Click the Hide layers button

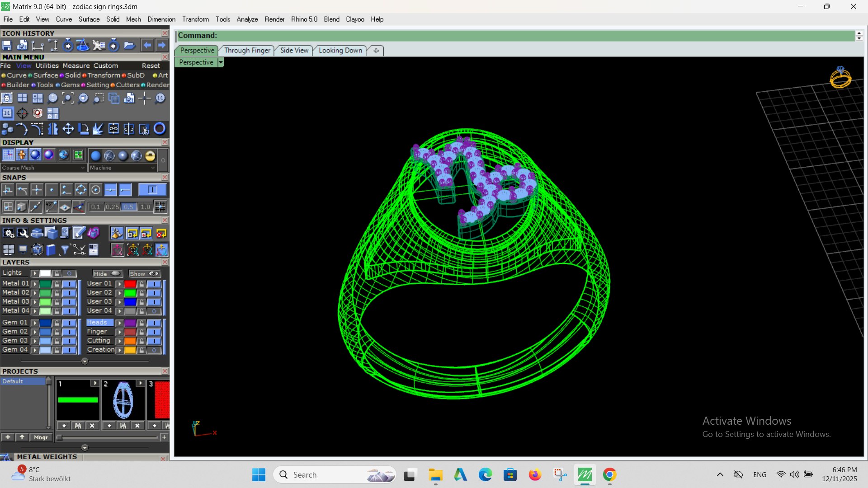click(x=107, y=274)
